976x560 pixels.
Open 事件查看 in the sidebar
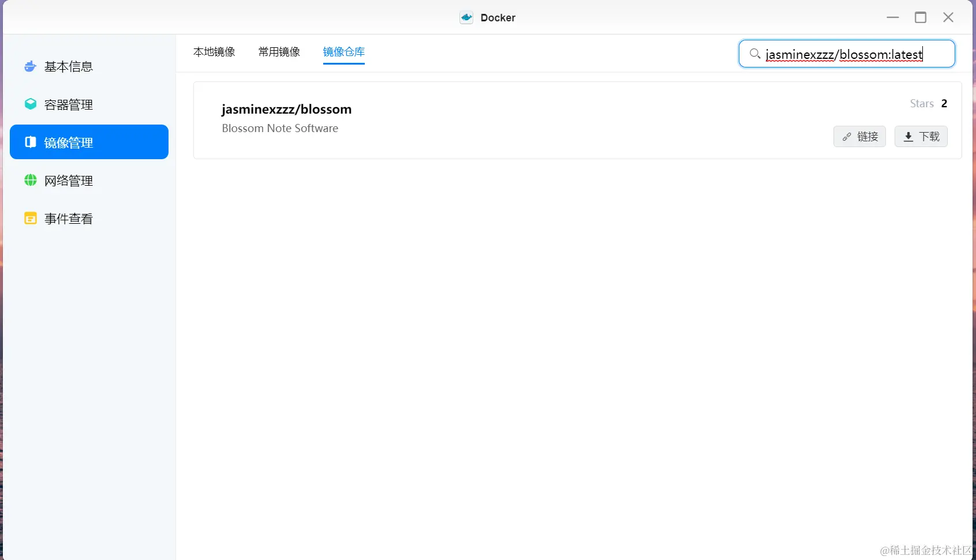pos(89,219)
